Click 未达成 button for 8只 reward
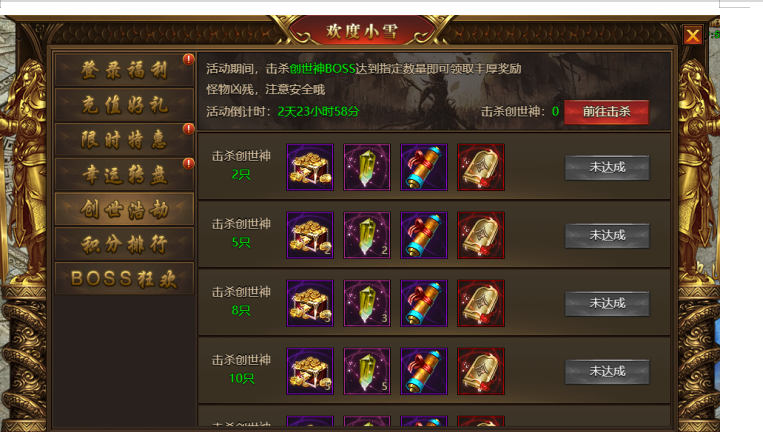 coord(607,303)
